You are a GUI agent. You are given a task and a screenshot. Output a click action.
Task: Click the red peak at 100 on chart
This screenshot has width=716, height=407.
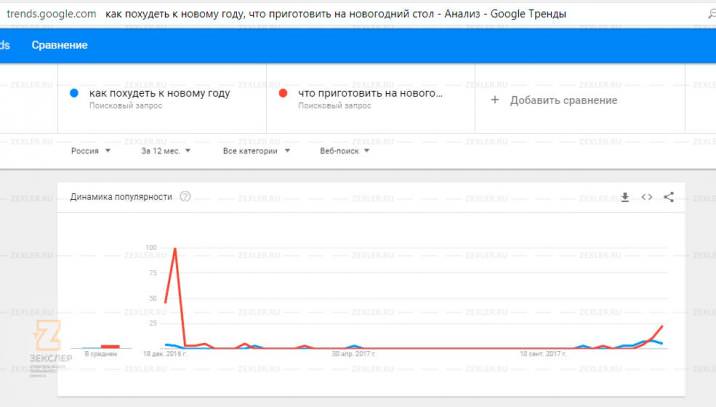click(x=175, y=248)
